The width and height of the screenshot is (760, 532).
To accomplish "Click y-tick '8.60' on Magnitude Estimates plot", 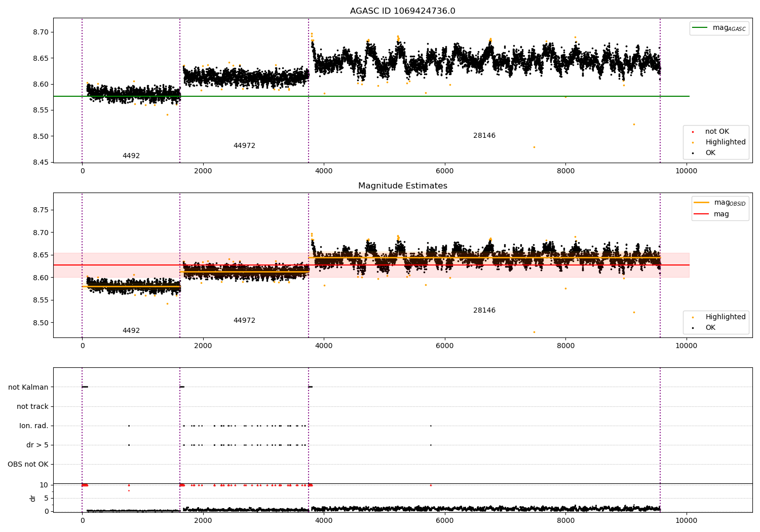I will 41,278.
